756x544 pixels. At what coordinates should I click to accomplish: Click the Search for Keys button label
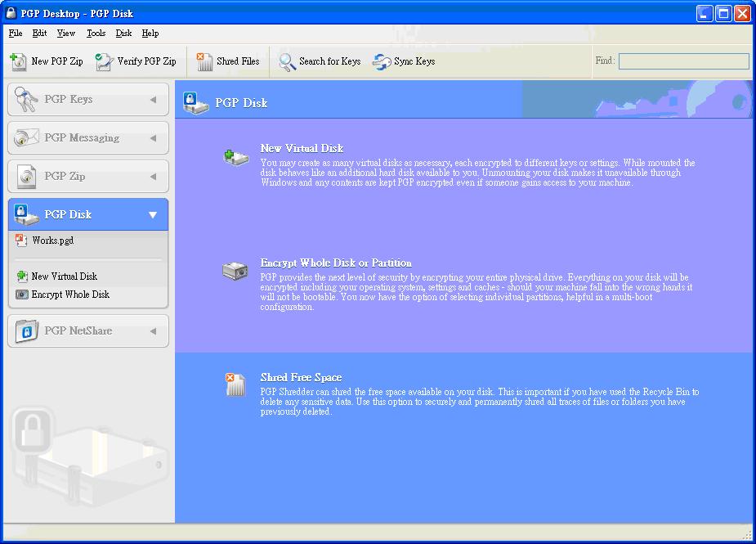tap(330, 61)
